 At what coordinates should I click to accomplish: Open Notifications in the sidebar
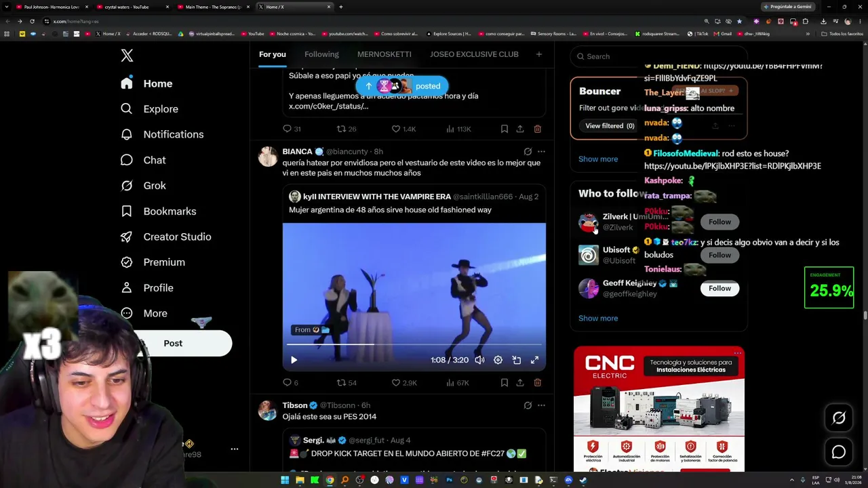tap(162, 134)
